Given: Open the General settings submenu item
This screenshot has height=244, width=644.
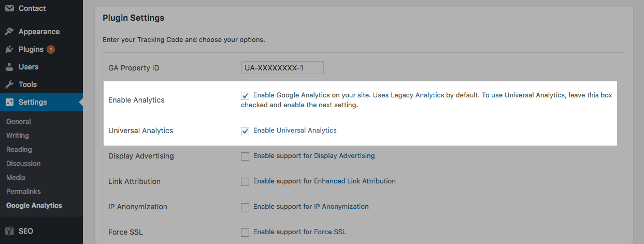Looking at the screenshot, I should click(19, 121).
